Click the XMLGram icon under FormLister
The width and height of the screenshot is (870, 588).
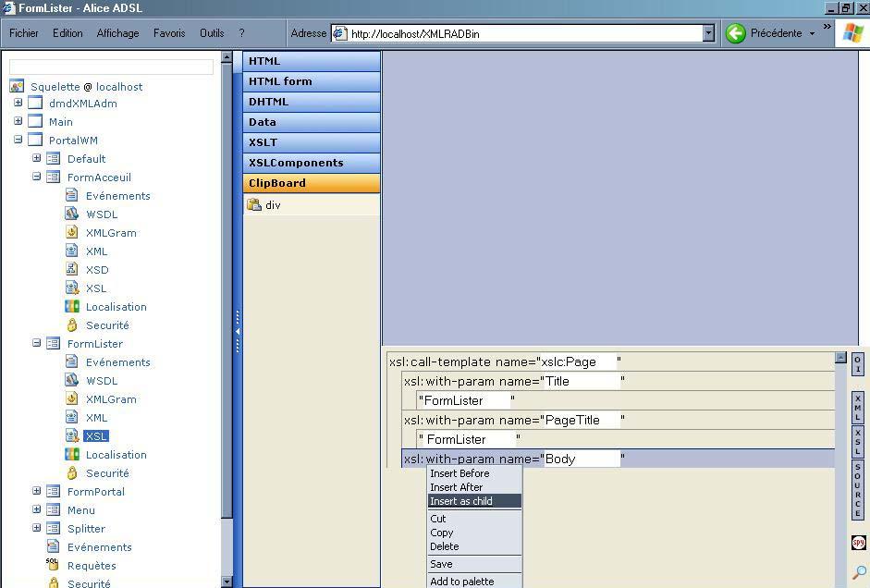coord(72,398)
